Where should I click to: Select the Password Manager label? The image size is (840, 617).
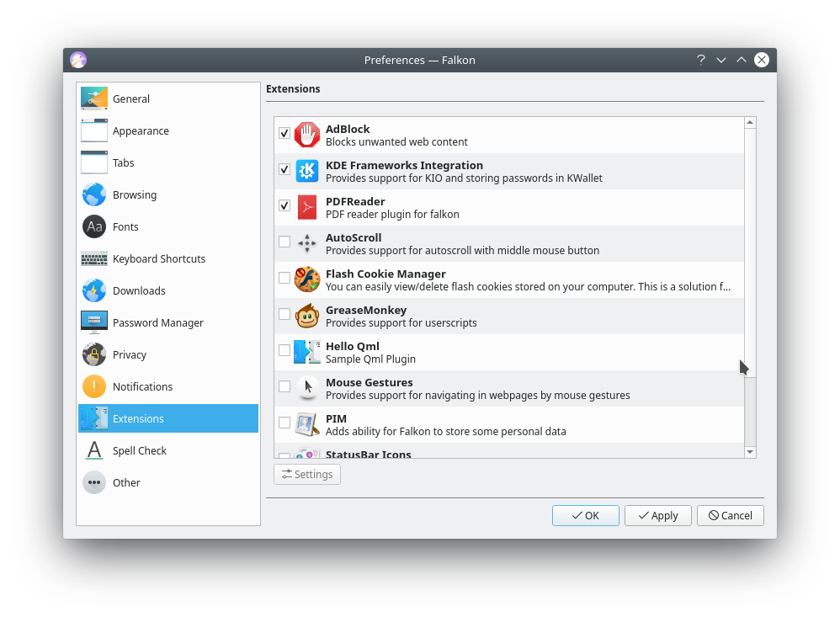158,322
